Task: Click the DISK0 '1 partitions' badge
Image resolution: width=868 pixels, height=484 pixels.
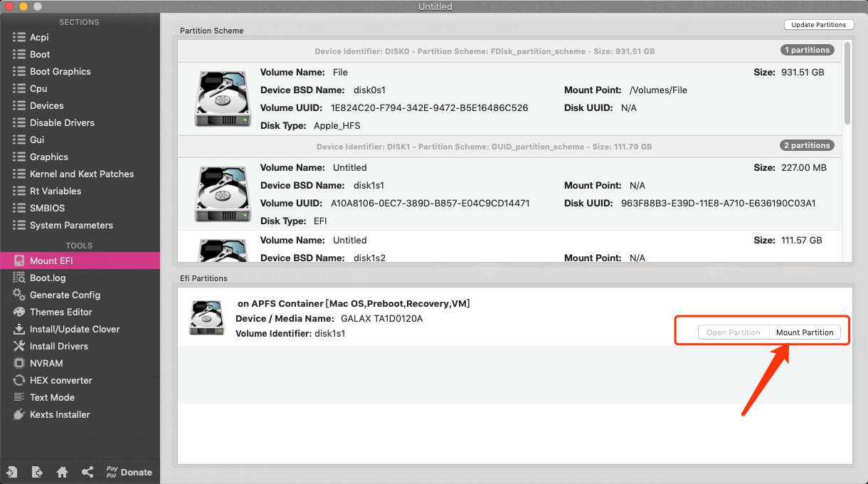Action: coord(807,51)
